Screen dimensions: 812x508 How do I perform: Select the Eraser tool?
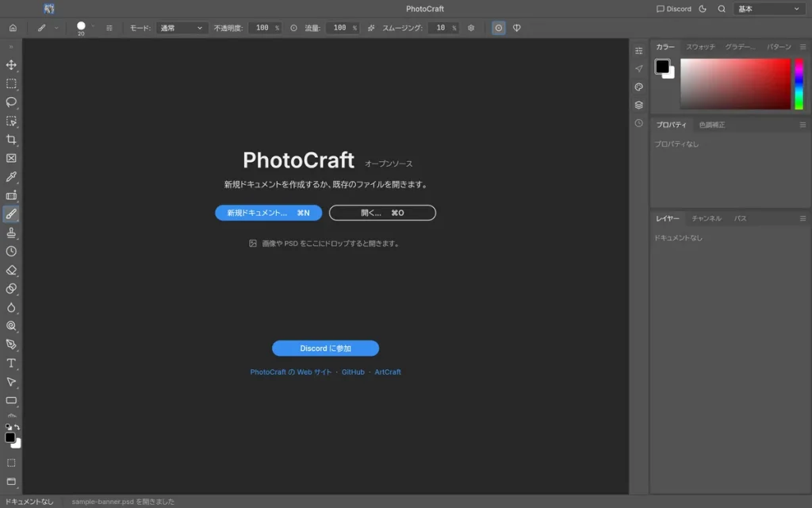click(11, 270)
